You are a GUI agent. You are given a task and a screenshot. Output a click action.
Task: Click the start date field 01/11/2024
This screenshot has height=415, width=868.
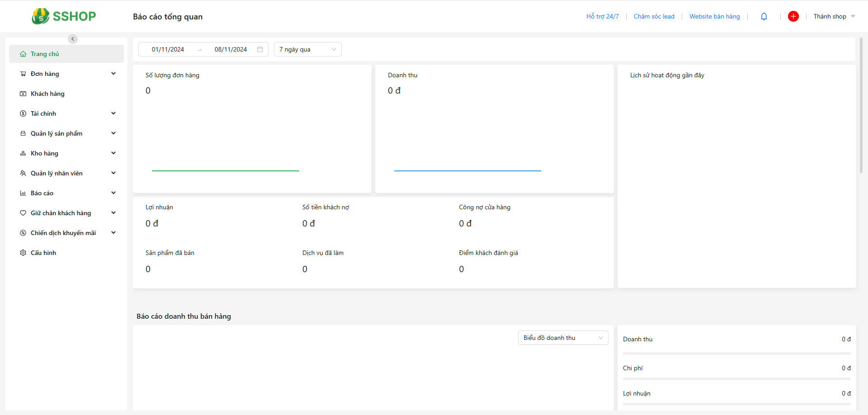click(168, 49)
